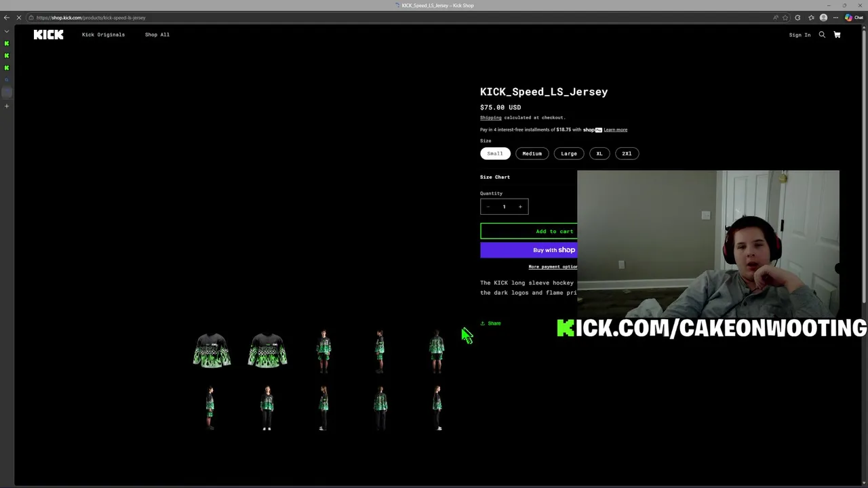
Task: Click the address bar URL shop.kick.com
Action: click(x=91, y=18)
